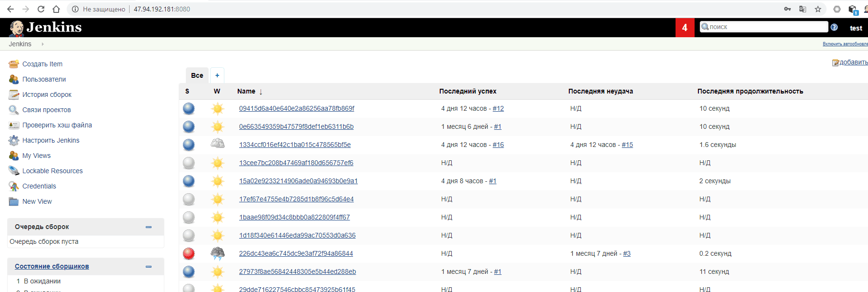This screenshot has height=292, width=868.
Task: Sort by Последняя продолжительность column
Action: point(750,91)
